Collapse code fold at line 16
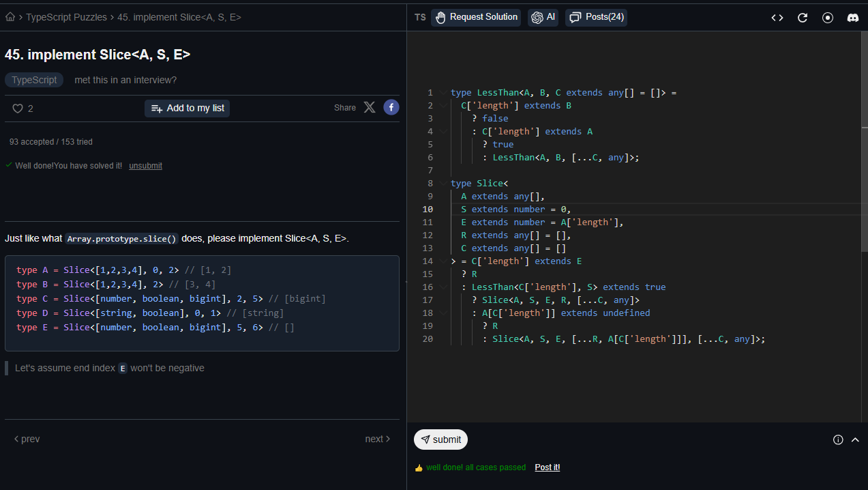 pyautogui.click(x=443, y=287)
